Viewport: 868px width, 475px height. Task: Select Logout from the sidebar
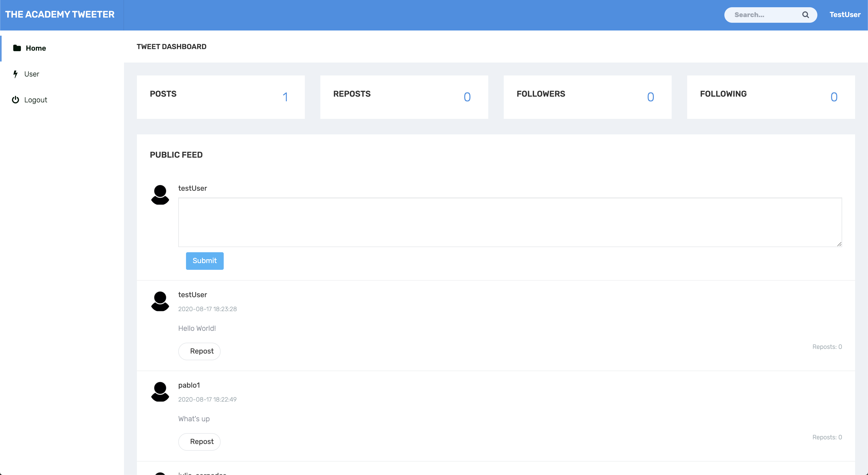36,100
